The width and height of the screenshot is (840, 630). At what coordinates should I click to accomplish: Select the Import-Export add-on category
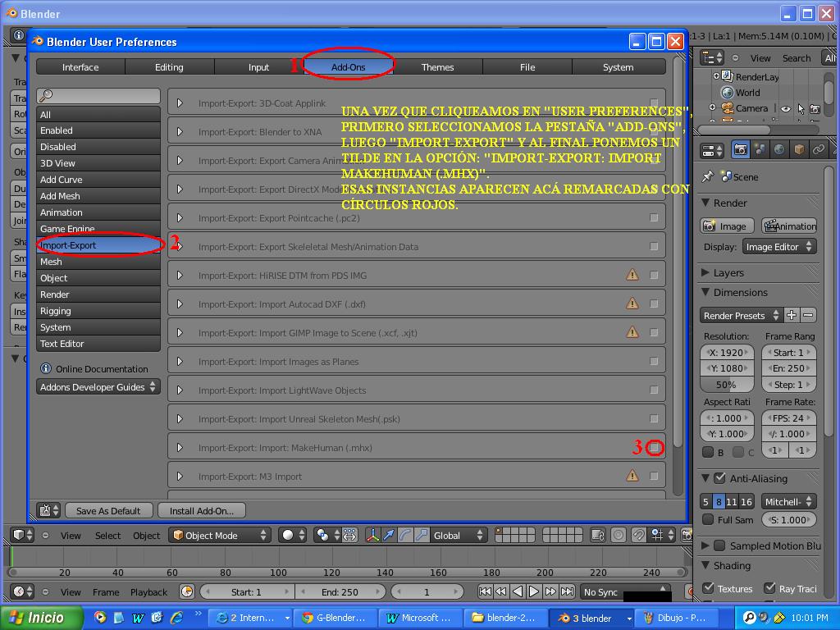98,245
